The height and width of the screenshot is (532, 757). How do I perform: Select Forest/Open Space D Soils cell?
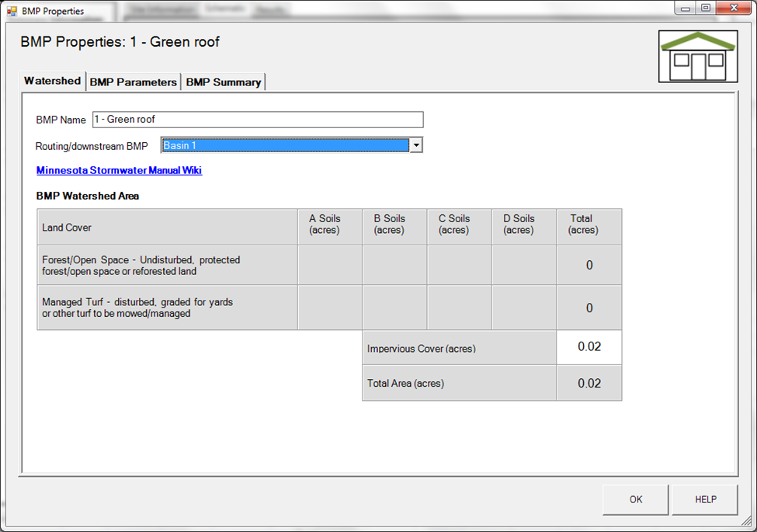coord(523,266)
